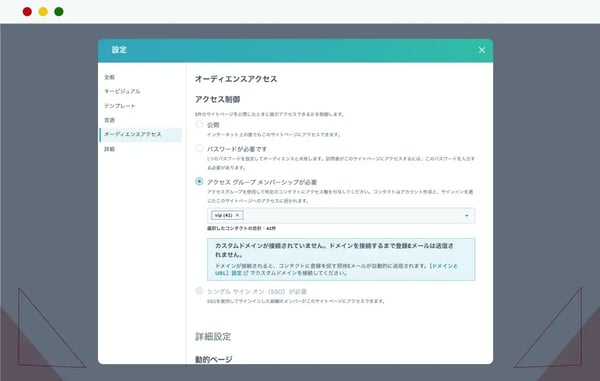Open the 詳細 sidebar section

[x=109, y=149]
